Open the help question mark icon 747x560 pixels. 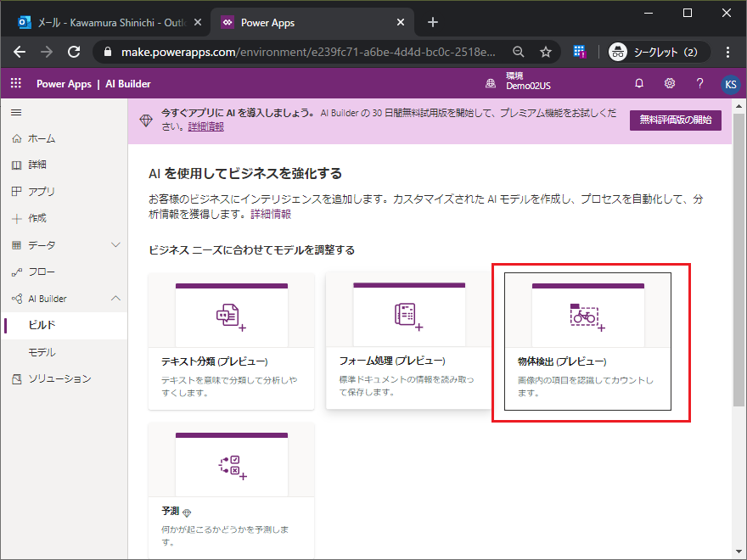tap(699, 83)
